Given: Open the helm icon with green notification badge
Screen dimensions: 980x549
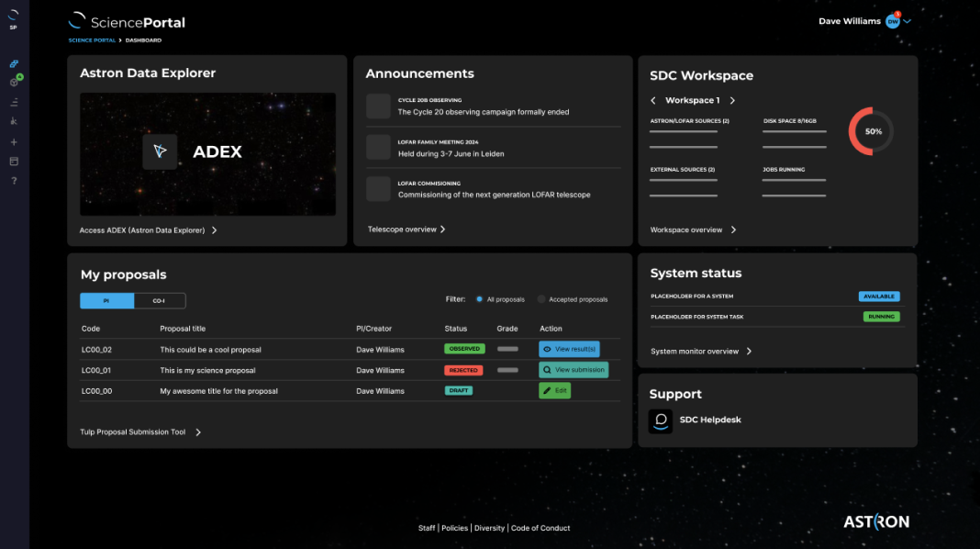Looking at the screenshot, I should (x=13, y=82).
